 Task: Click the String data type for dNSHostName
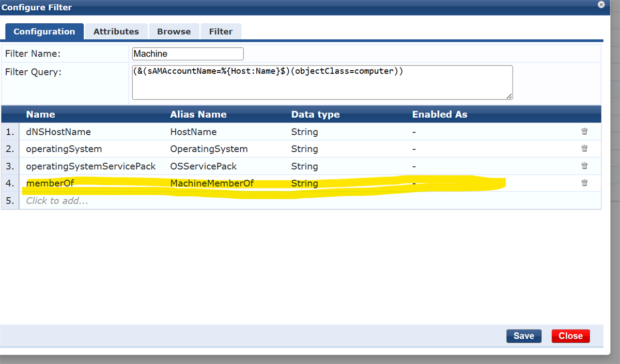(x=304, y=132)
